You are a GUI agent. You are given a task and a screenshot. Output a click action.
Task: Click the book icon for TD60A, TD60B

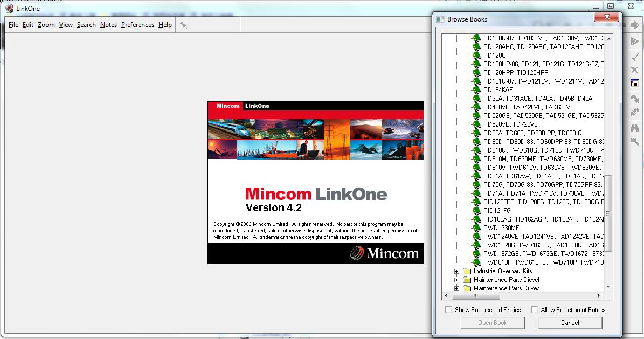click(476, 133)
